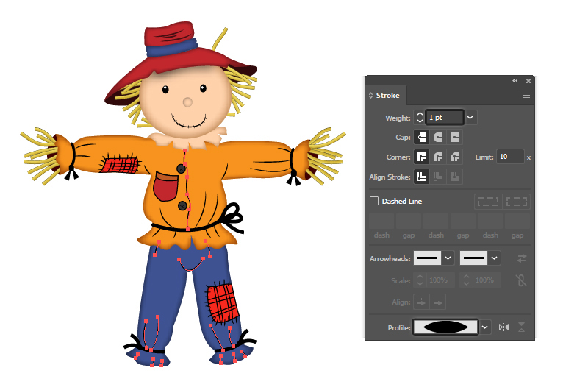The width and height of the screenshot is (588, 390).
Task: Expand the width Profile dropdown
Action: [x=485, y=327]
